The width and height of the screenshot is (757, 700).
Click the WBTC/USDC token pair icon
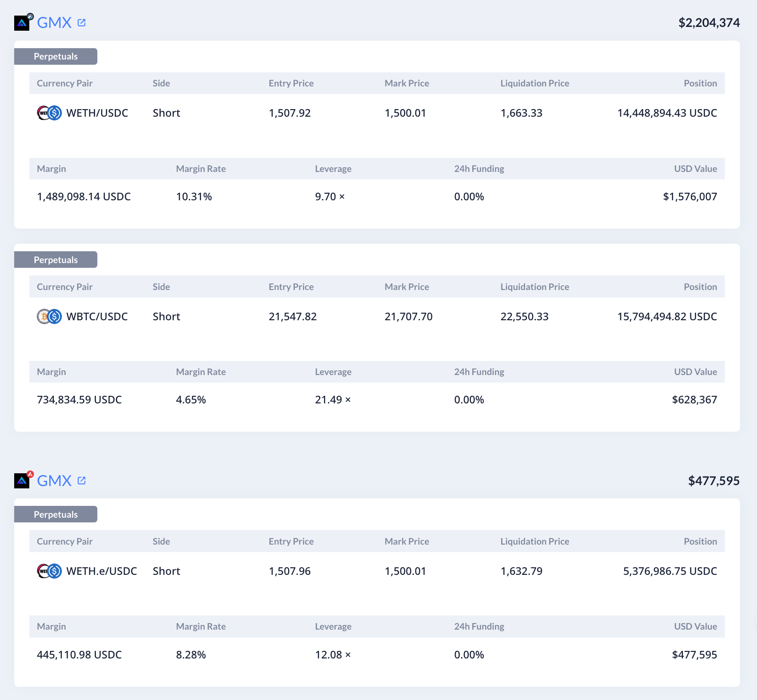pos(49,316)
